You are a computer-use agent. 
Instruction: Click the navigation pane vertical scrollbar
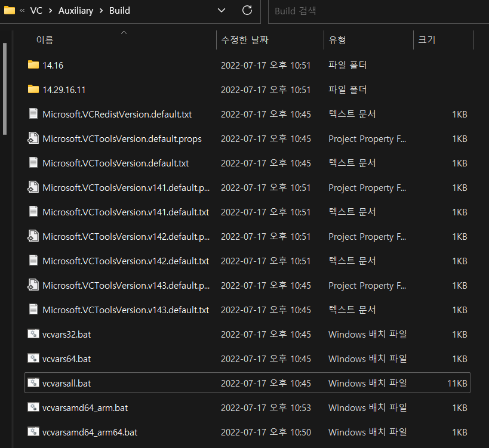5,89
